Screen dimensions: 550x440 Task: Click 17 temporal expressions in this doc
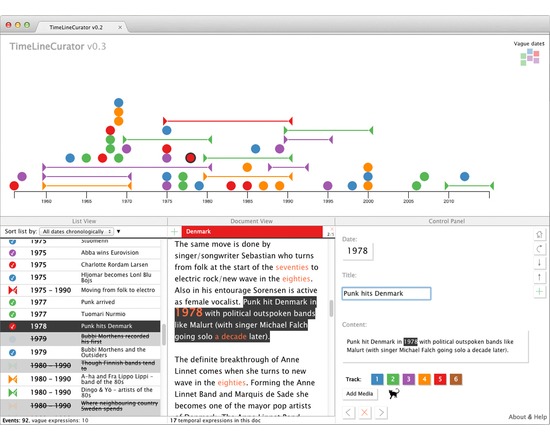pos(215,420)
